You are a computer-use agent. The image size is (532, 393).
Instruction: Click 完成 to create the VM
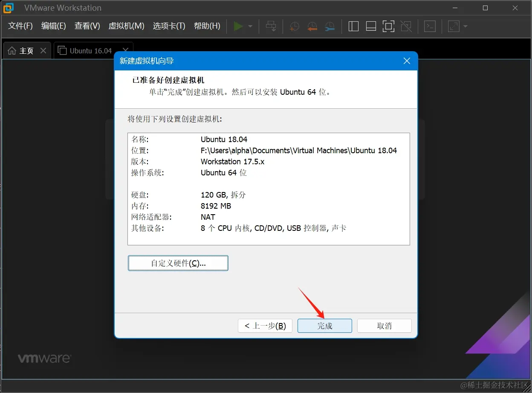coord(325,326)
